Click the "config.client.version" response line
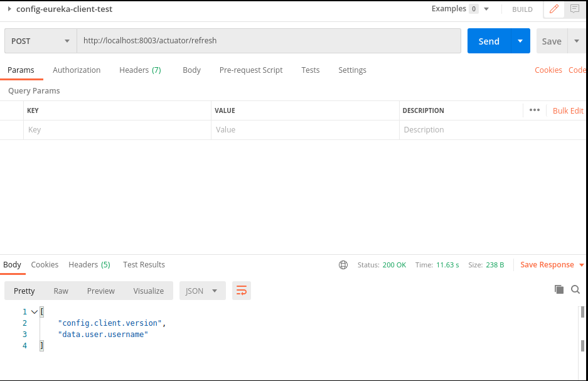588x381 pixels. [112, 323]
